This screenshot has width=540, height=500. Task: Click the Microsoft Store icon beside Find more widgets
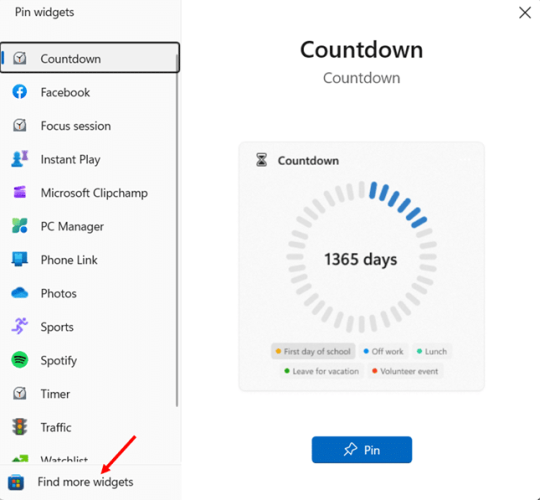16,482
